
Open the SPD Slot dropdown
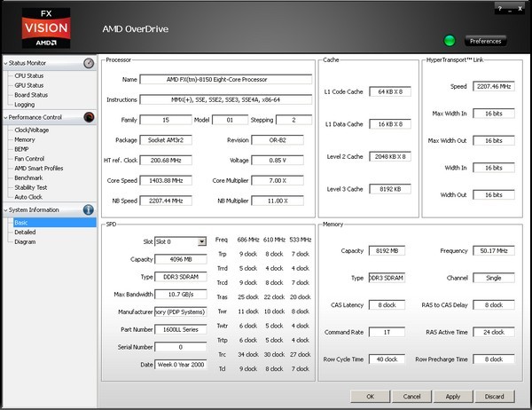(x=202, y=240)
